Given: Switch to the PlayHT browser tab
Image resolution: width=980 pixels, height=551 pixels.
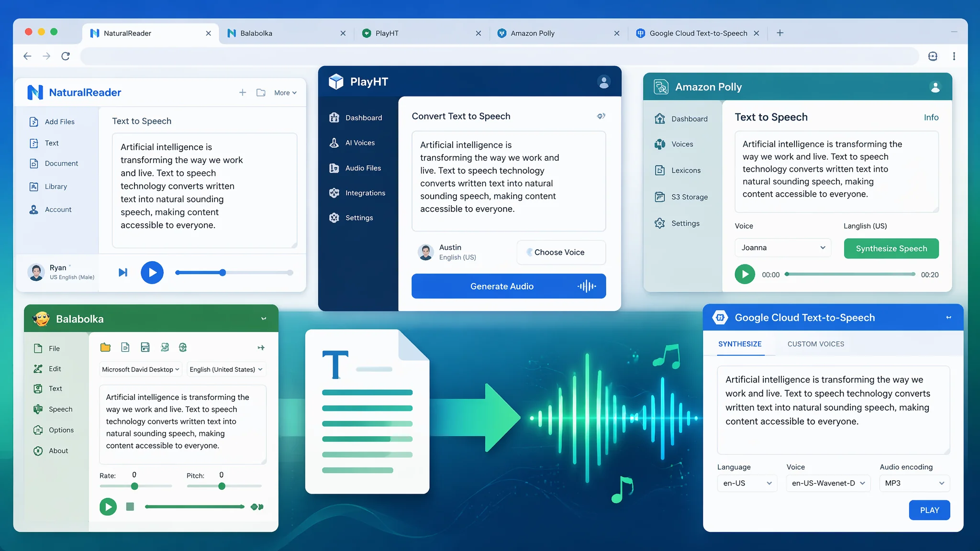Looking at the screenshot, I should (421, 33).
